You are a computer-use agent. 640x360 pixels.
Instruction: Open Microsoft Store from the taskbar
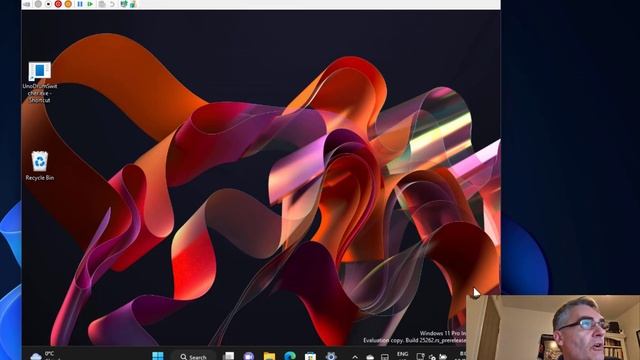tap(310, 356)
